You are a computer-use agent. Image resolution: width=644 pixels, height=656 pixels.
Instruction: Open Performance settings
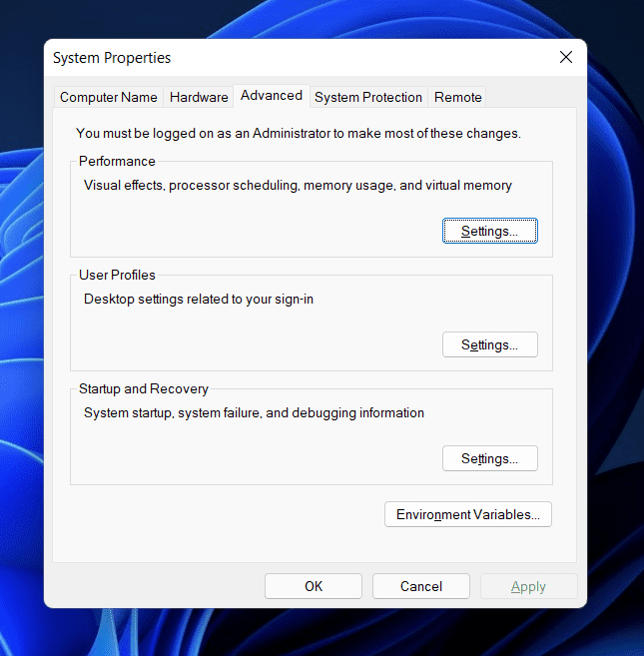click(x=489, y=231)
